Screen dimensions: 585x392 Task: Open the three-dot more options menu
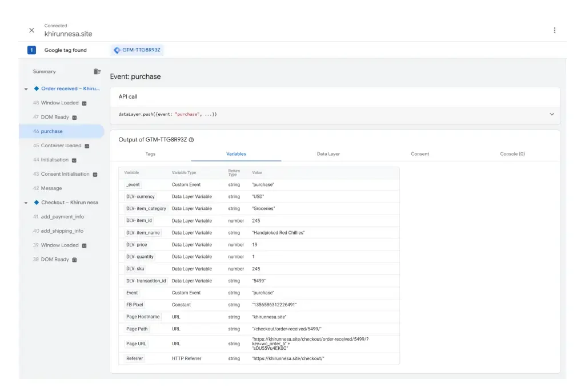click(554, 30)
